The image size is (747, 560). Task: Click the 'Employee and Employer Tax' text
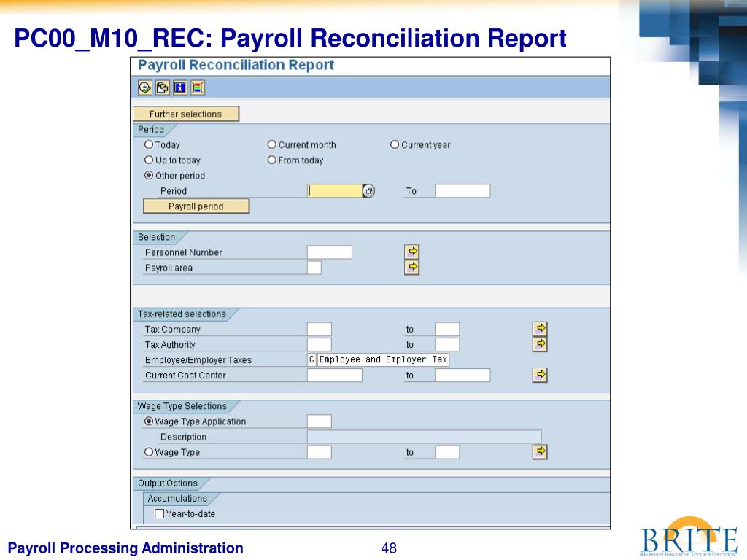[383, 359]
